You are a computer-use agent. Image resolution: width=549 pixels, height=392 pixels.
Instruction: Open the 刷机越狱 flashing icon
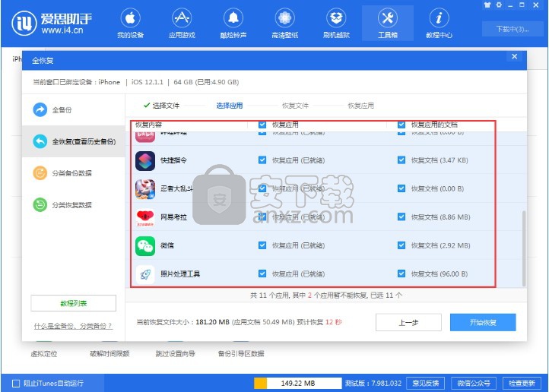(336, 17)
